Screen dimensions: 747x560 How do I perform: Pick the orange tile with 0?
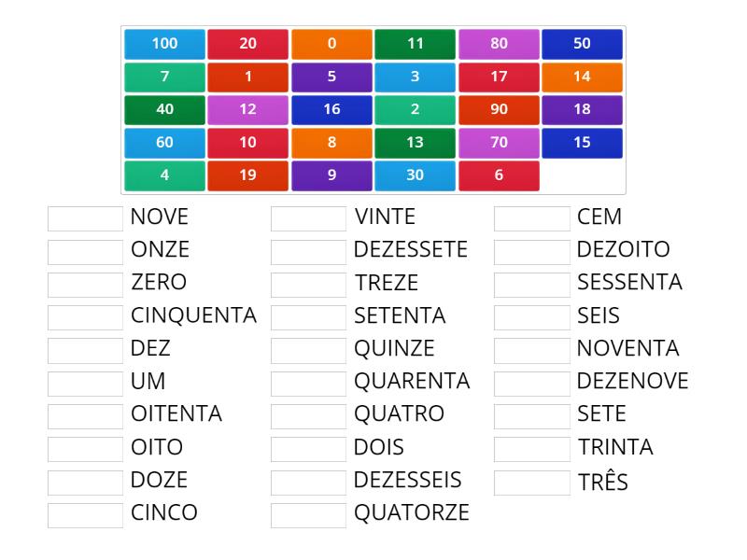tap(331, 43)
